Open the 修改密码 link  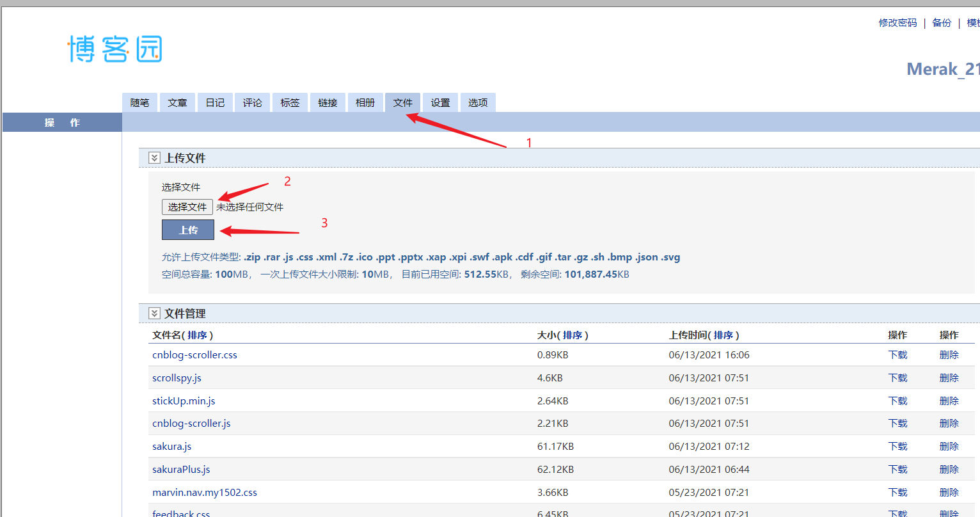(897, 22)
